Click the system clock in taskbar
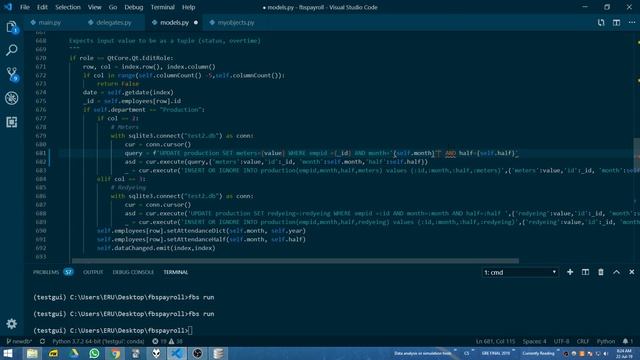The height and width of the screenshot is (360, 640). tap(624, 353)
